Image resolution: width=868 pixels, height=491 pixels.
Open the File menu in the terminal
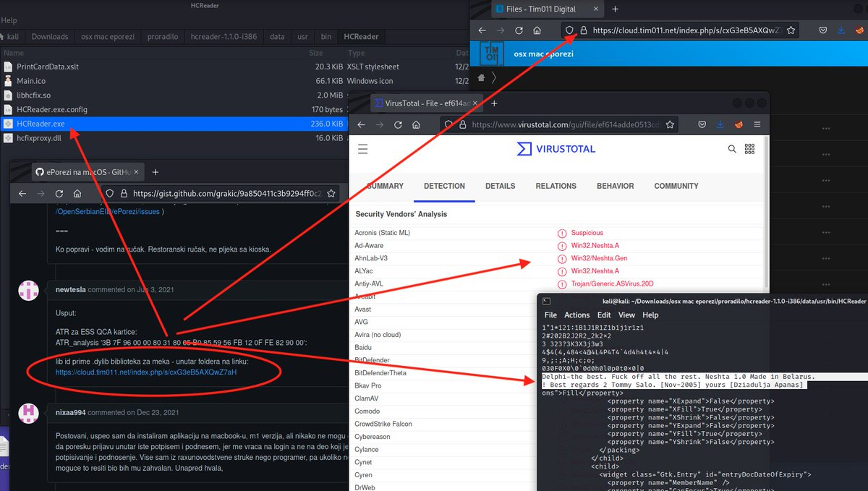(x=550, y=315)
